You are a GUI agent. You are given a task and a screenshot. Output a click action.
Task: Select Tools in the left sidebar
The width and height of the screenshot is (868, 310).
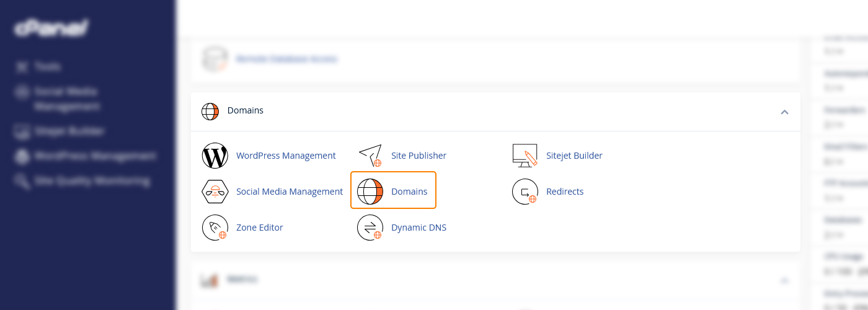coord(47,66)
